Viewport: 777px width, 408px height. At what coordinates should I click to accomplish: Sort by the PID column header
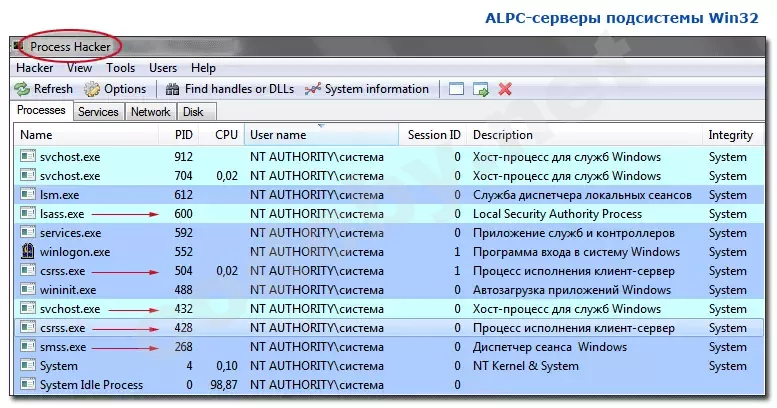(183, 135)
